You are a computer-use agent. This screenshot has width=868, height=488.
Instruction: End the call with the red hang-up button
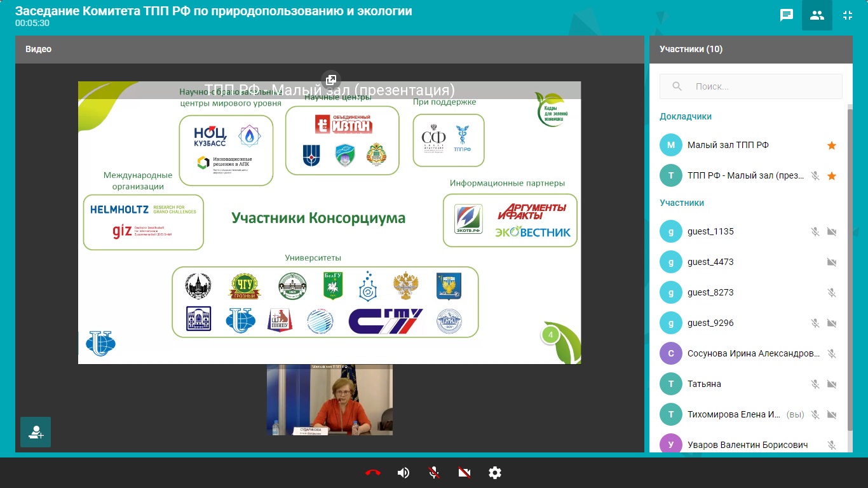[373, 473]
